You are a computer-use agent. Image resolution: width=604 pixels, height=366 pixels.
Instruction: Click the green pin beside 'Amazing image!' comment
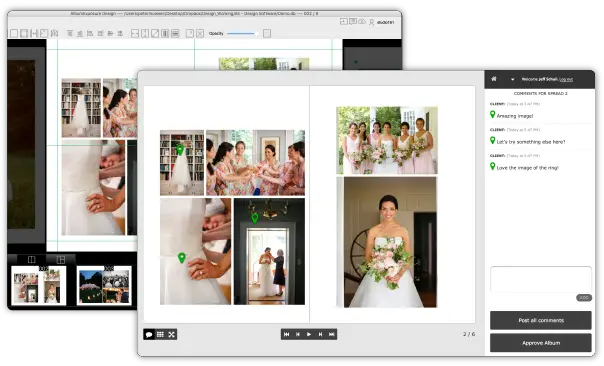tap(492, 114)
